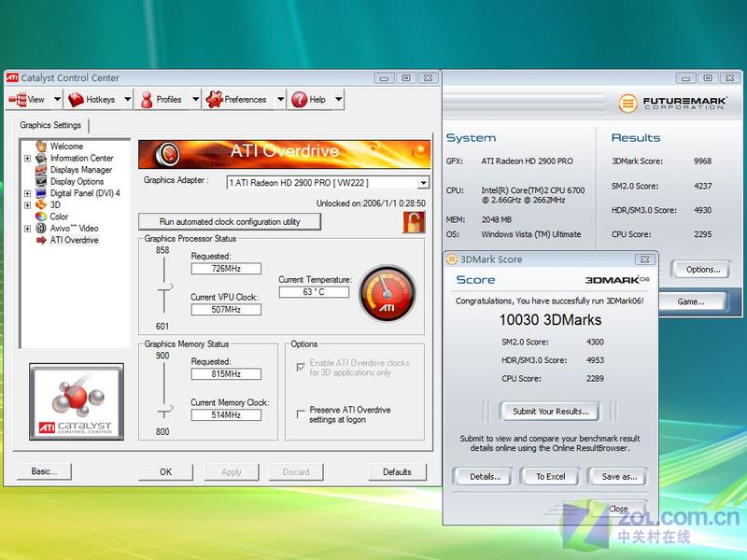The height and width of the screenshot is (560, 747).
Task: Open the View dropdown arrow
Action: 57,100
